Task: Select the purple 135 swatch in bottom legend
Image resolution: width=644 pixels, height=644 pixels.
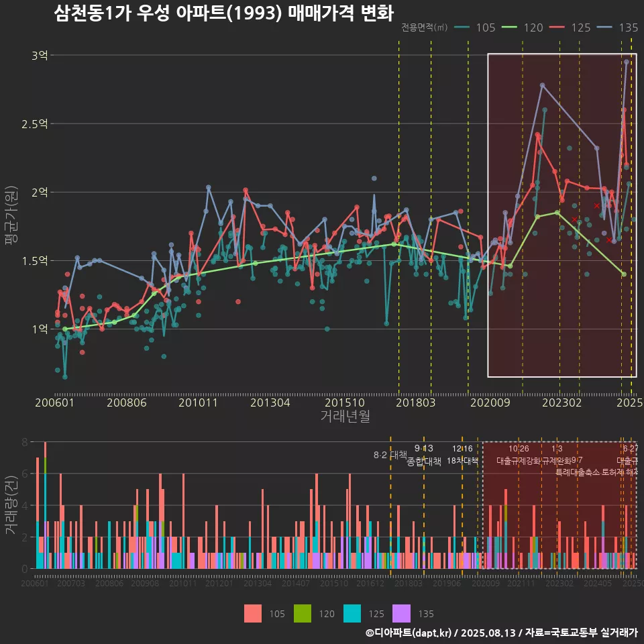Action: (x=401, y=614)
